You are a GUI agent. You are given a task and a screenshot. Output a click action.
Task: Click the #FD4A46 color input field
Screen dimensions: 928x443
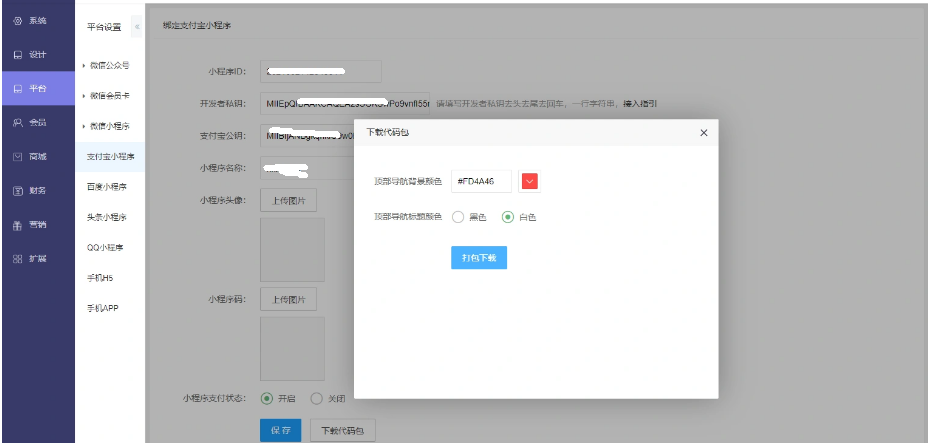481,181
